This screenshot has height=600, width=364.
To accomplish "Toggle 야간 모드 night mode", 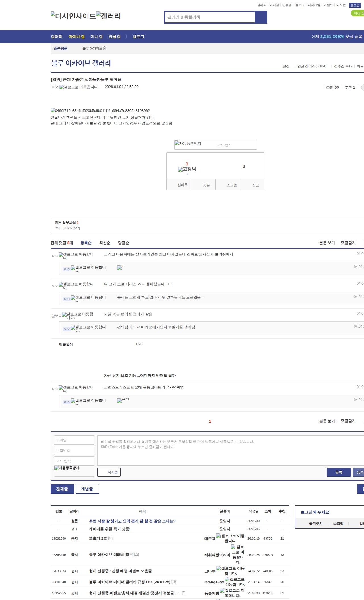I will tap(358, 13).
